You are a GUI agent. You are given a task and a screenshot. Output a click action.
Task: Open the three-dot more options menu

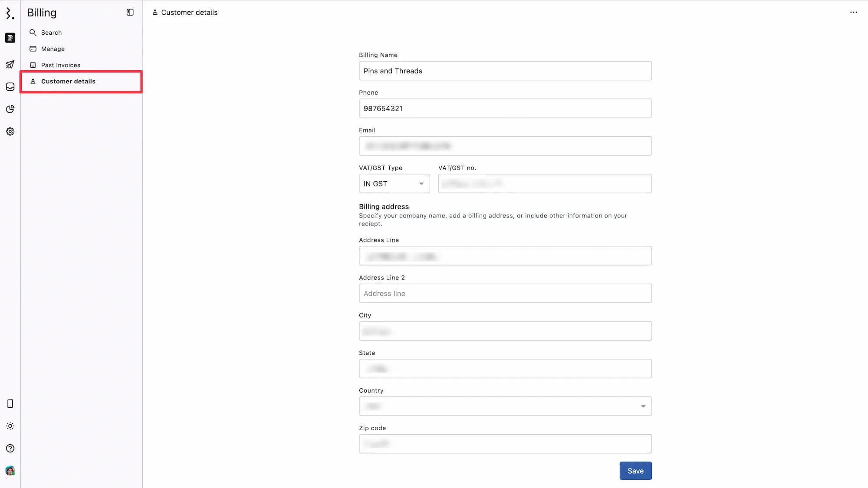point(853,13)
